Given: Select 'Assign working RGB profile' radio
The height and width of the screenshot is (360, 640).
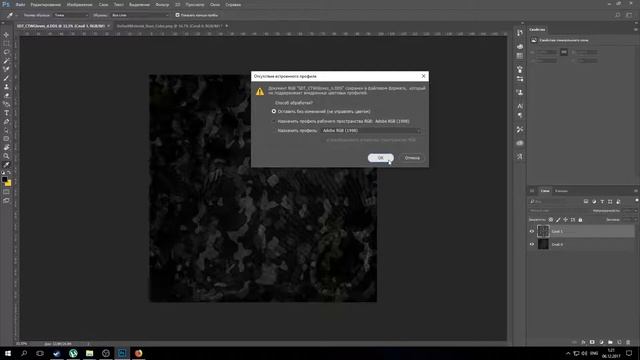Looking at the screenshot, I should click(x=274, y=121).
